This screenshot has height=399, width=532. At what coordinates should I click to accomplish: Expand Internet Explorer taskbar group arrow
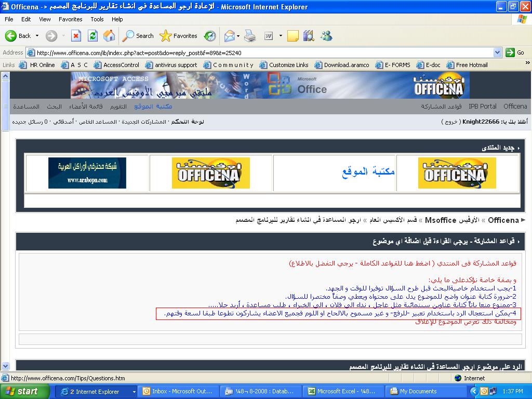134,392
